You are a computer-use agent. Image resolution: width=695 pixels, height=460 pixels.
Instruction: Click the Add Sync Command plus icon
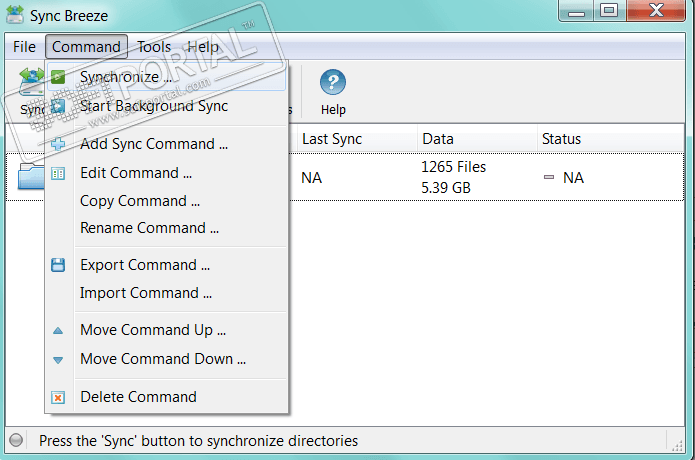pos(59,144)
